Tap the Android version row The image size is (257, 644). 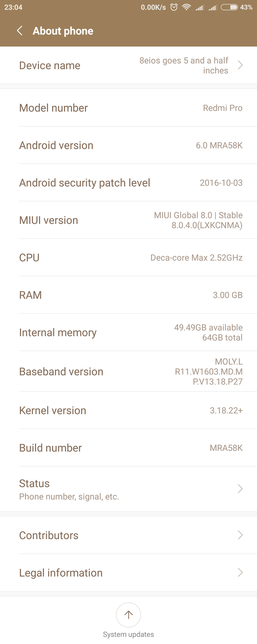[x=128, y=145]
